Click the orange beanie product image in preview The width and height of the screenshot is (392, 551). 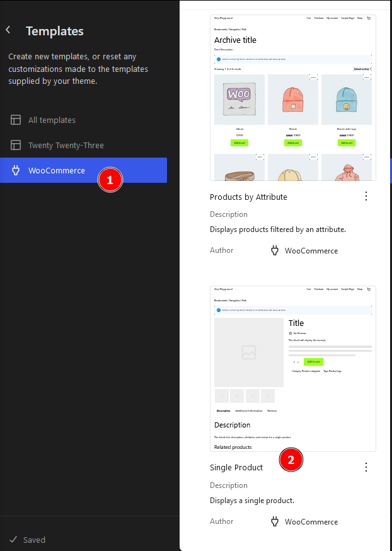coord(293,100)
